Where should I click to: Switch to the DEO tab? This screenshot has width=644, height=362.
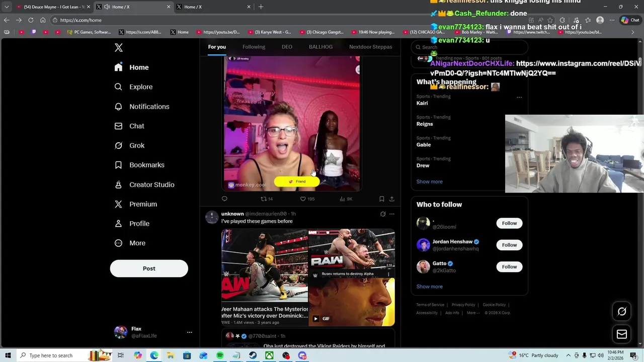tap(287, 47)
